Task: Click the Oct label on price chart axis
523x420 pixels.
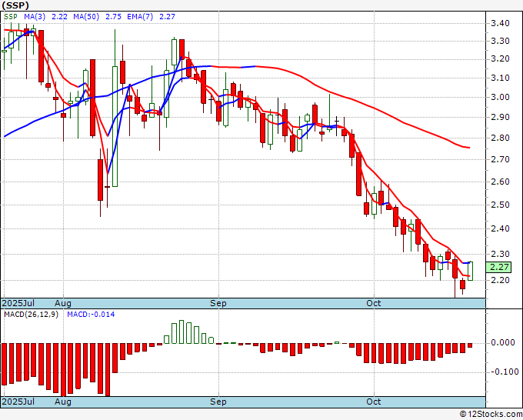Action: (373, 303)
